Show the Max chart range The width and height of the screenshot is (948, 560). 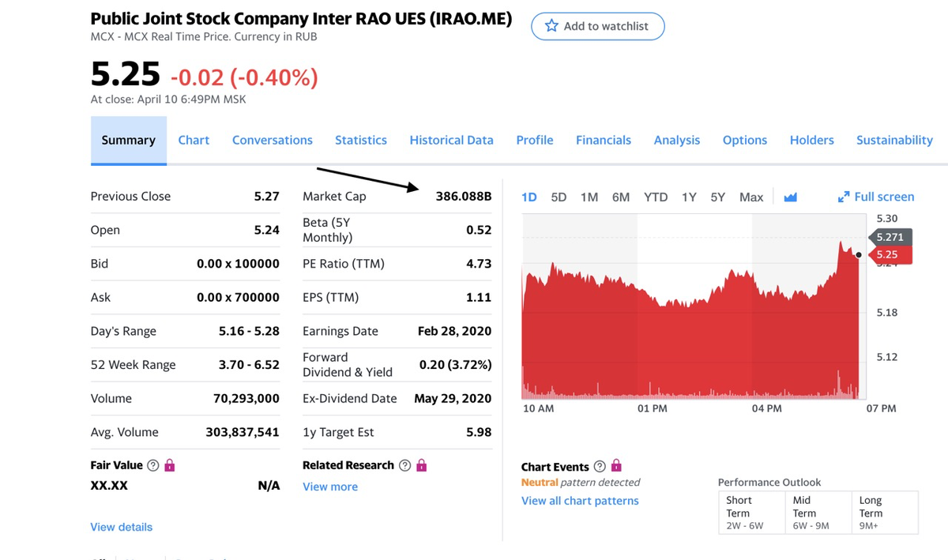pyautogui.click(x=751, y=197)
